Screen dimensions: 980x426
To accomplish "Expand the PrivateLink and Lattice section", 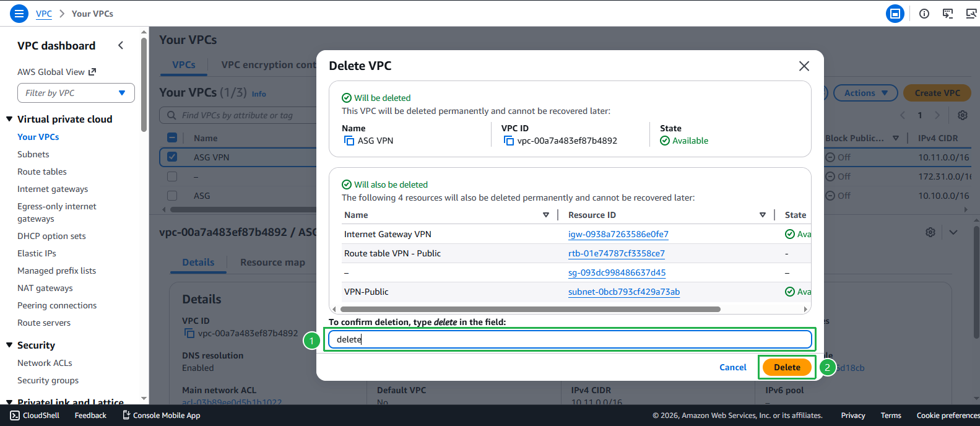I will (x=9, y=402).
